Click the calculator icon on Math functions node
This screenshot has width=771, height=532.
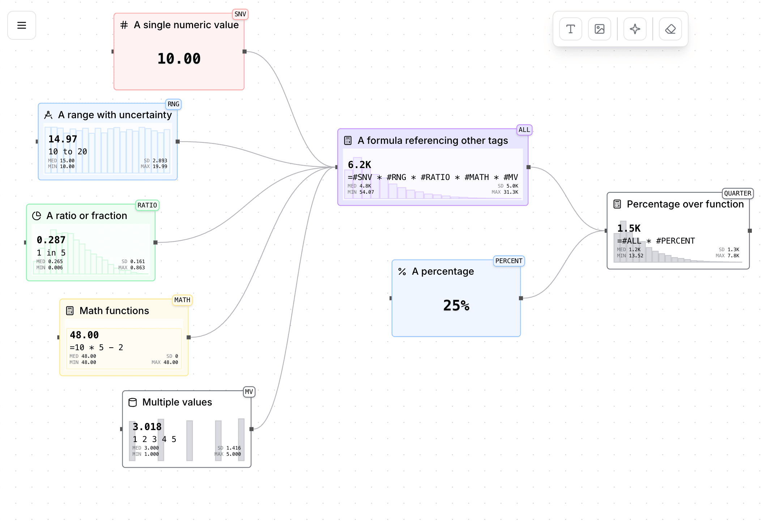tap(70, 311)
